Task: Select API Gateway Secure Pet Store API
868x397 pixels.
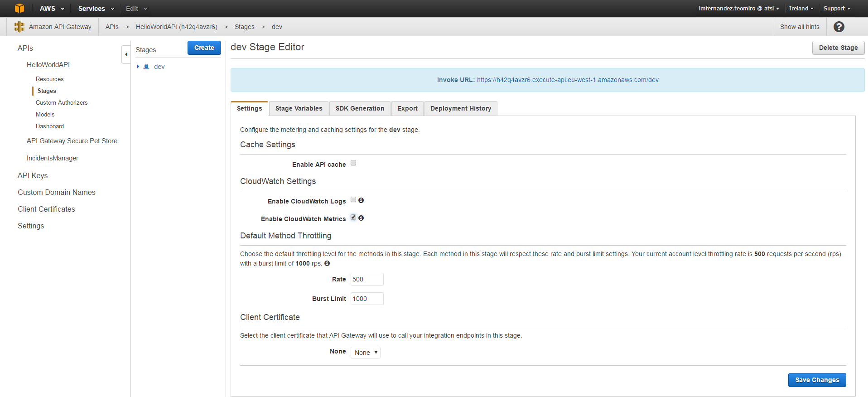Action: [72, 141]
